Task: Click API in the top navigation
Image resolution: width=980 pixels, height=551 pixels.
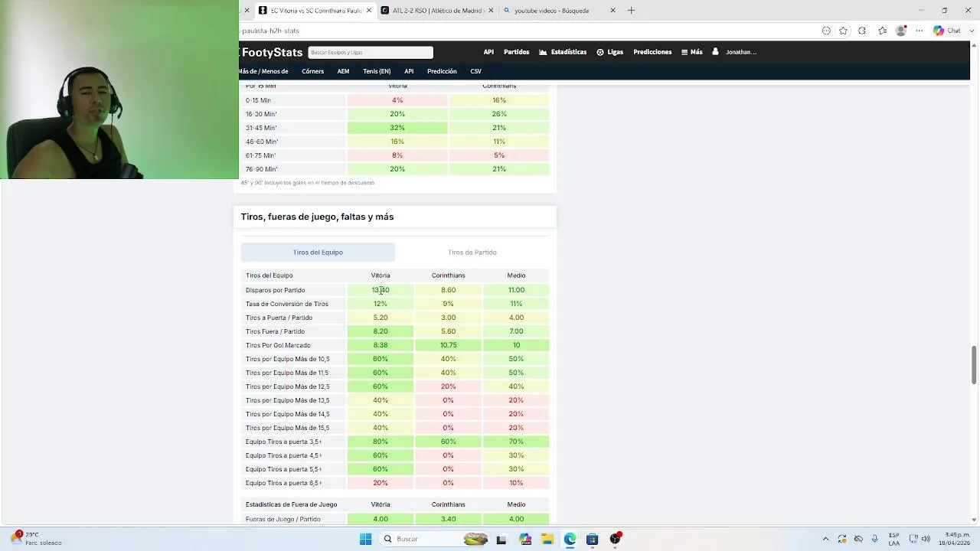Action: [488, 52]
